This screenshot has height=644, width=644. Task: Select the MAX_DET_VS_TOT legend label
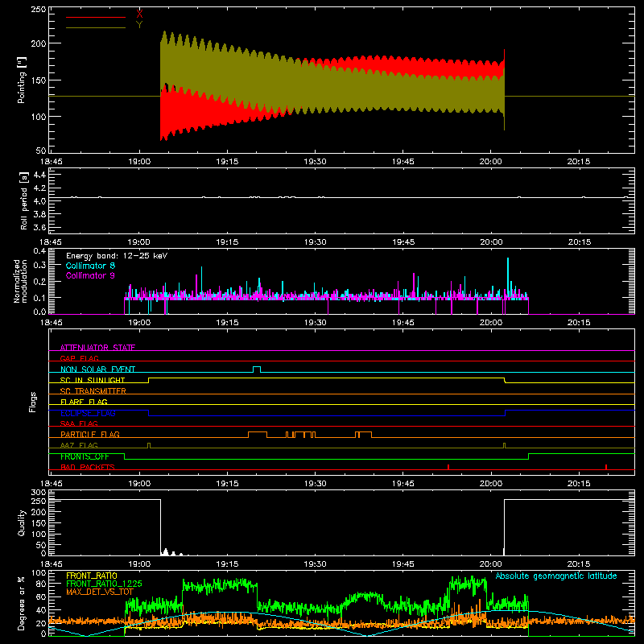(x=100, y=592)
